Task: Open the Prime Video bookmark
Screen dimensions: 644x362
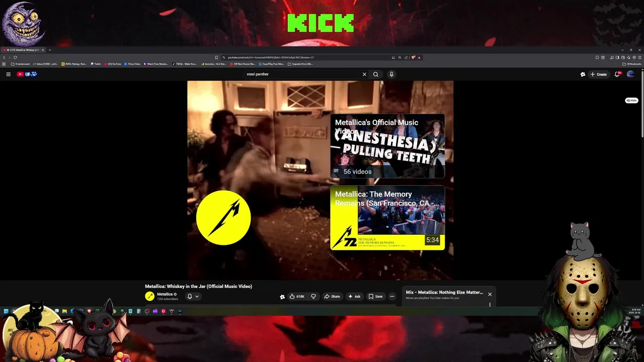Action: coord(132,64)
